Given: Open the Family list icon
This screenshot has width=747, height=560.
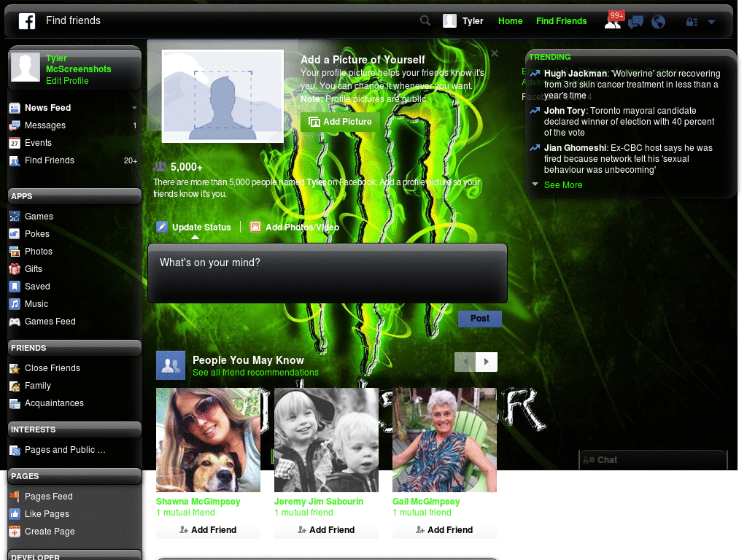Looking at the screenshot, I should click(15, 386).
